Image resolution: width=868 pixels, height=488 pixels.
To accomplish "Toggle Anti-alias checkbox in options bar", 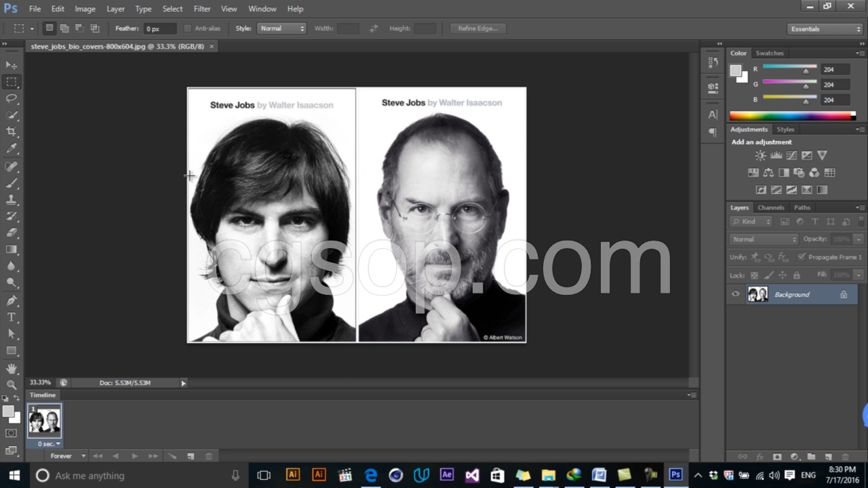I will point(188,28).
